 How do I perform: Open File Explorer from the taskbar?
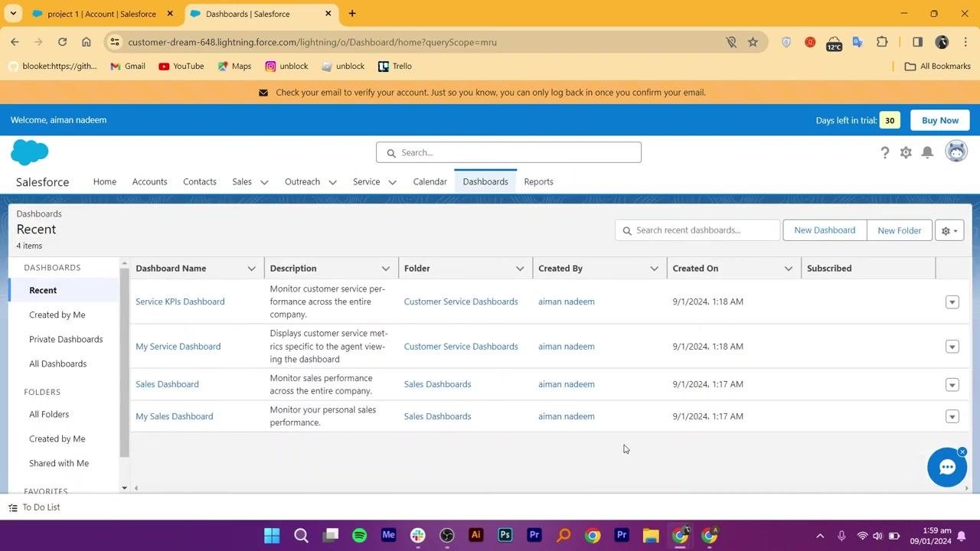[651, 535]
